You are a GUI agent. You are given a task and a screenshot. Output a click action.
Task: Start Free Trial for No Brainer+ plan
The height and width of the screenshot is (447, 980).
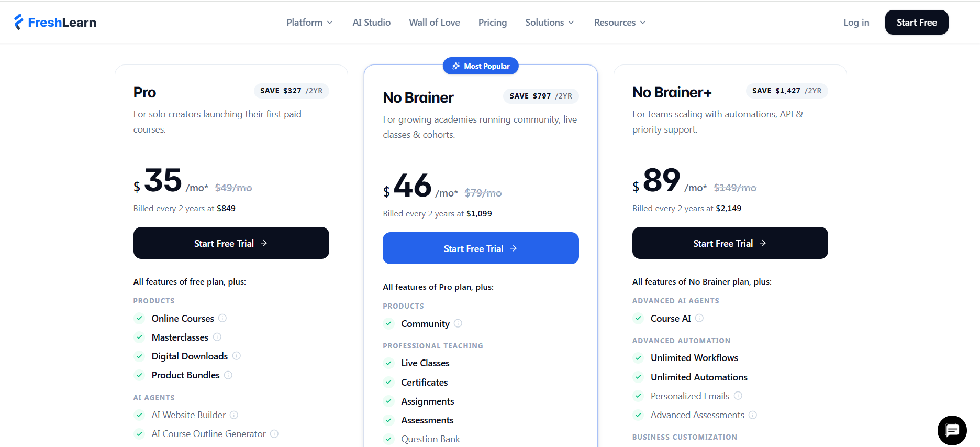point(730,243)
